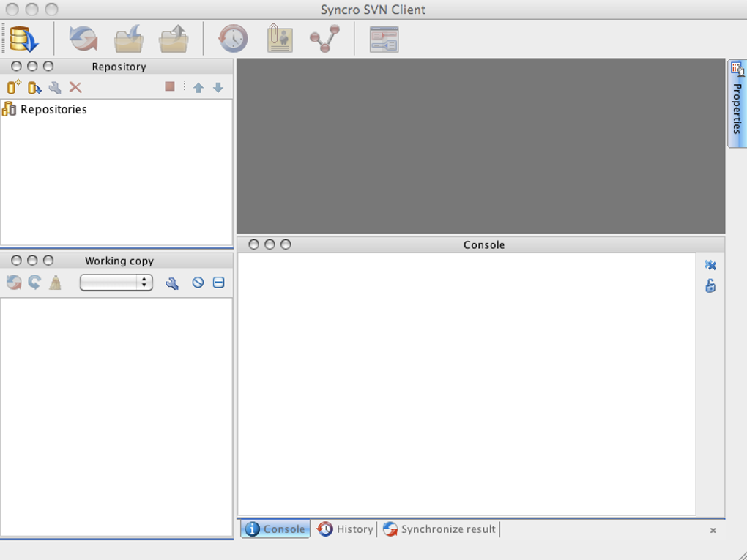Switch to the Synchronize result tab
747x560 pixels.
point(439,529)
